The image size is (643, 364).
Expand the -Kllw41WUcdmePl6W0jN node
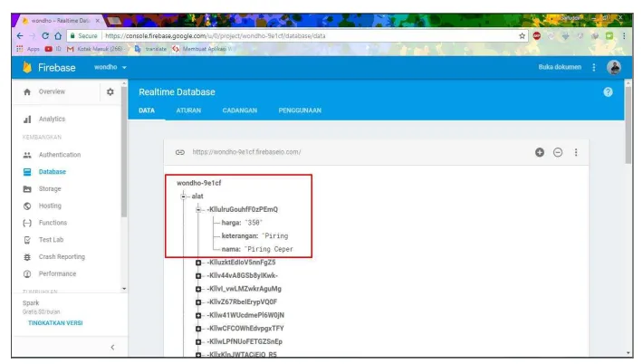pos(198,315)
